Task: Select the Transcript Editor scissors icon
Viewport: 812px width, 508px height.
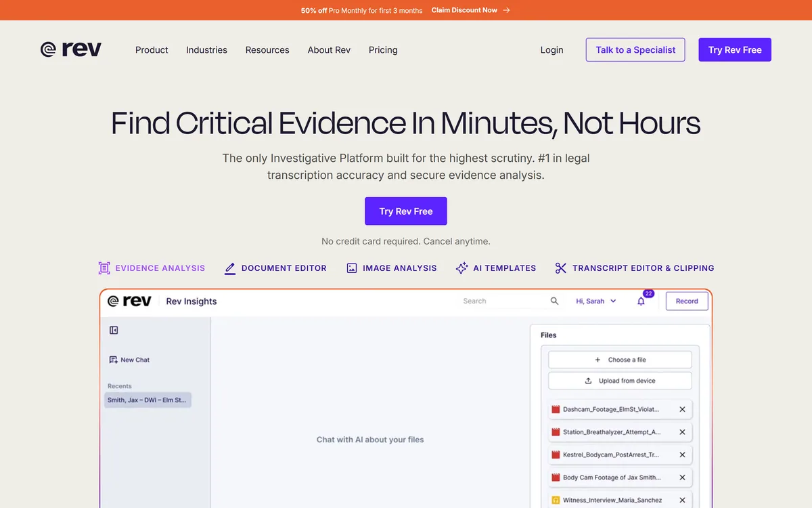Action: (x=560, y=268)
